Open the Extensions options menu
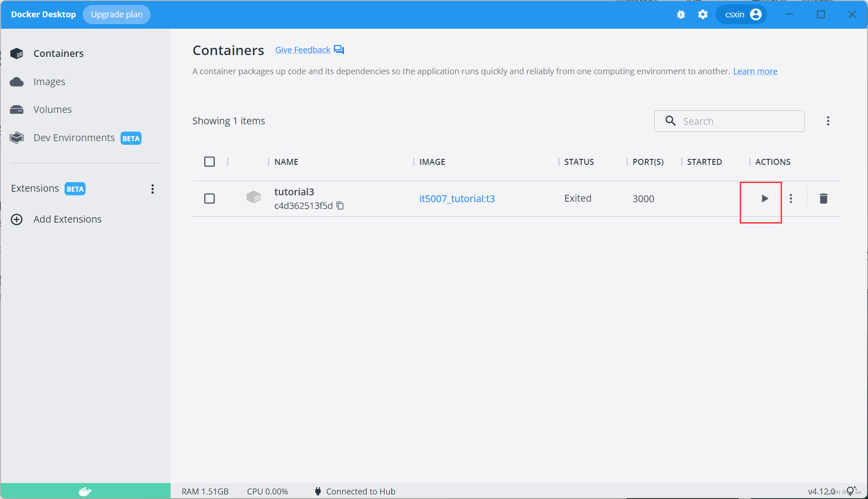The width and height of the screenshot is (868, 499). tap(152, 189)
